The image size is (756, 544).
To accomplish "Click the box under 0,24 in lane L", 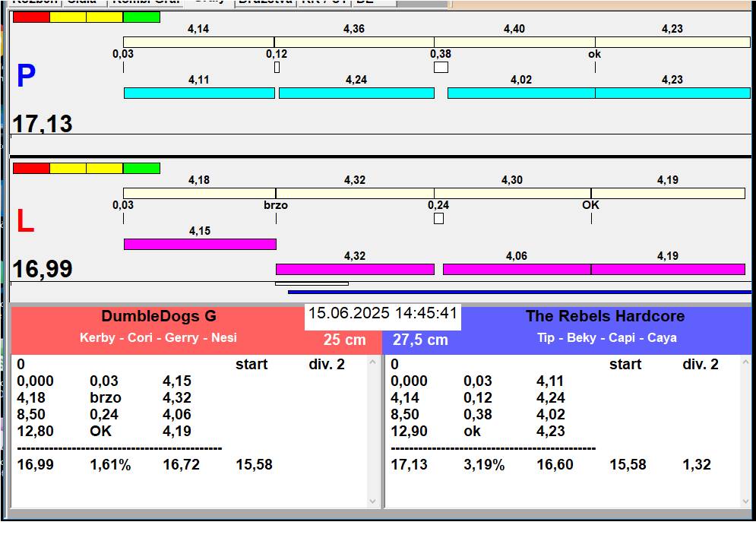I will 438,219.
